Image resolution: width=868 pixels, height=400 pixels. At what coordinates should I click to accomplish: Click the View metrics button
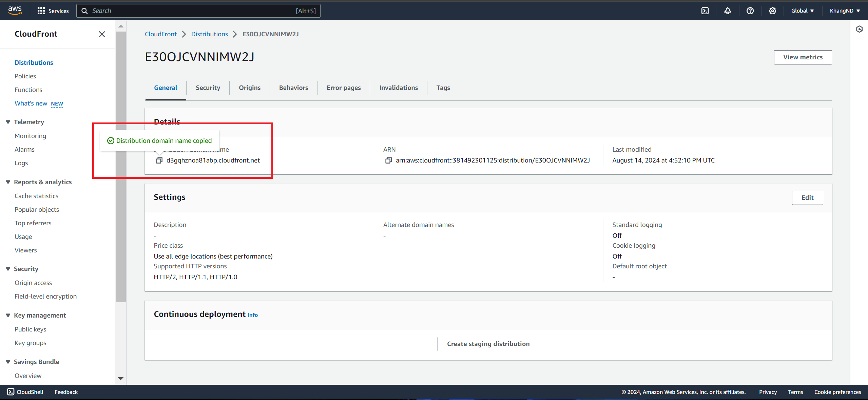tap(803, 57)
